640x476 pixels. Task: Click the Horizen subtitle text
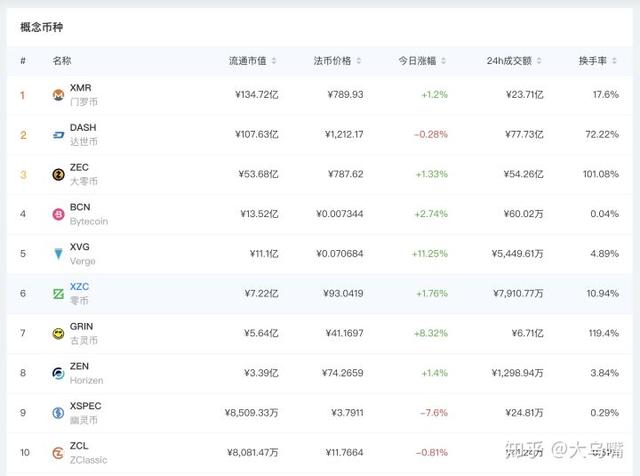(87, 380)
